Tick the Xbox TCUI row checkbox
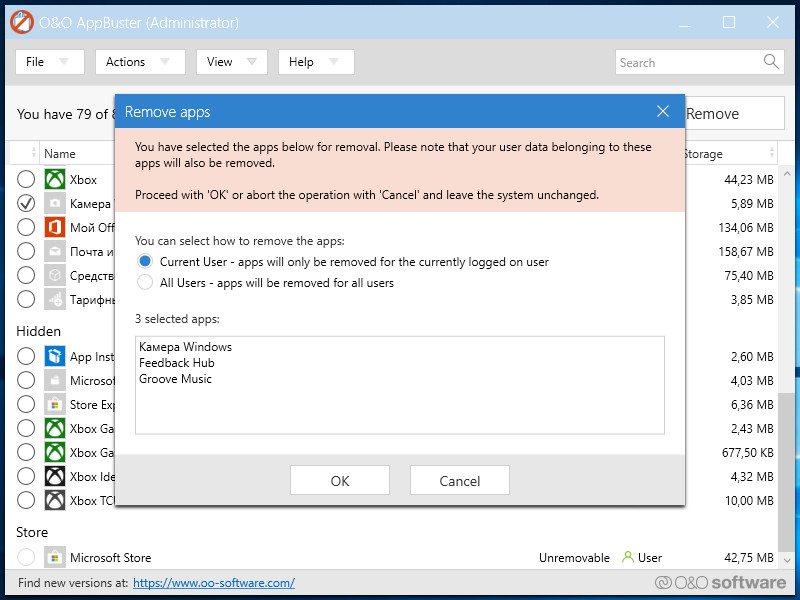Viewport: 800px width, 600px height. [26, 500]
